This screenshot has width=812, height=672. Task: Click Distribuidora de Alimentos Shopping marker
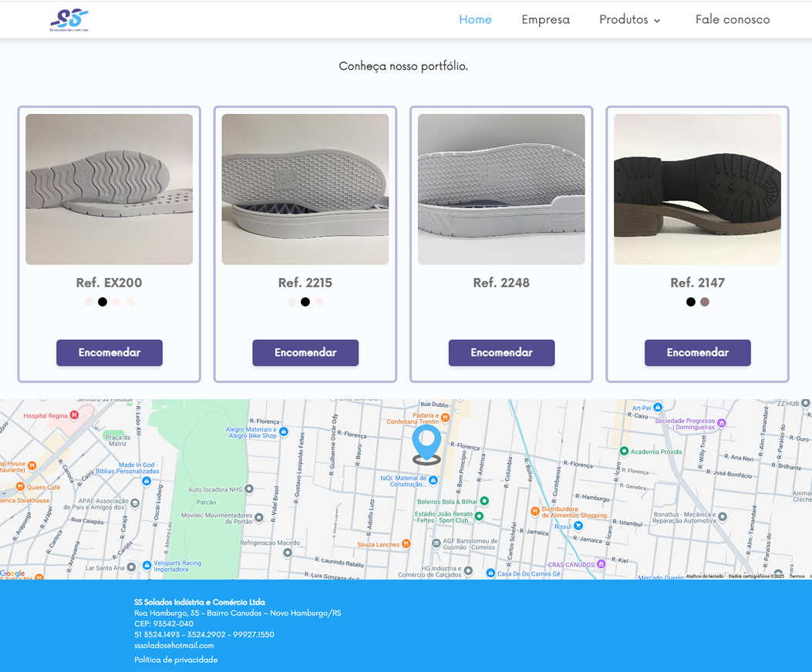click(535, 511)
